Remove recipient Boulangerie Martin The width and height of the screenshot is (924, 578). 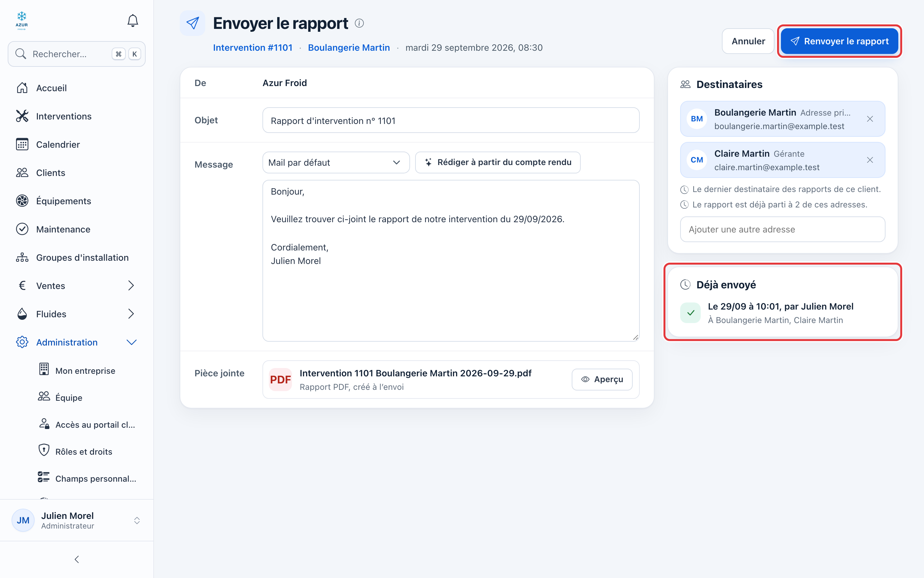point(870,119)
